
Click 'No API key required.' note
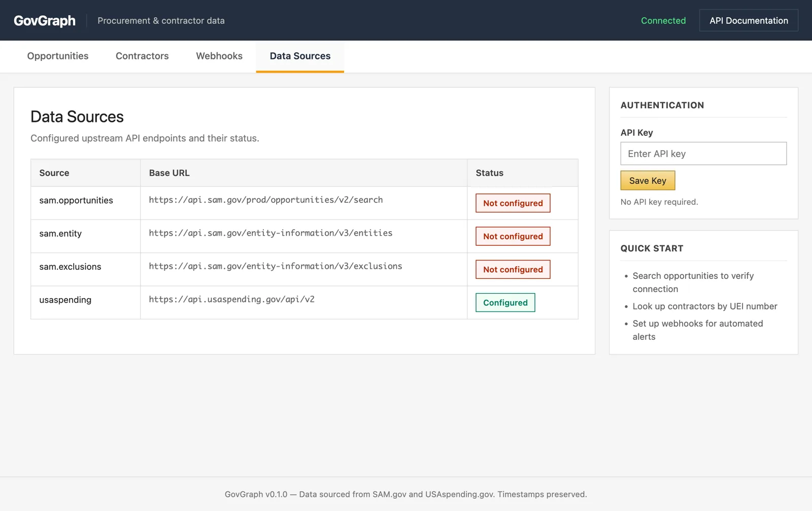pyautogui.click(x=659, y=202)
